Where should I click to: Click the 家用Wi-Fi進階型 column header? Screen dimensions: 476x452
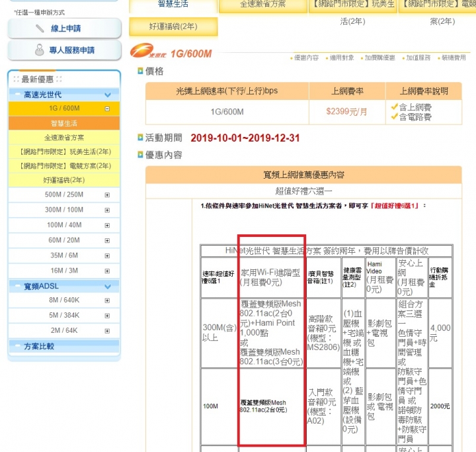click(x=271, y=277)
